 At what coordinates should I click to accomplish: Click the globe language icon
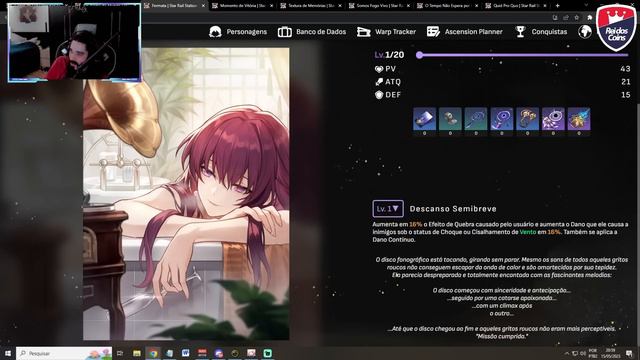coord(585,31)
